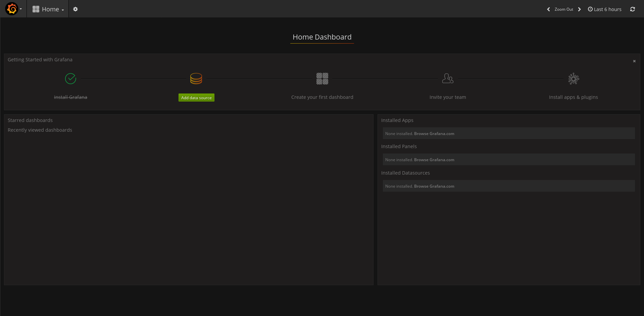Click the Install Grafana checkmark icon
The width and height of the screenshot is (644, 316).
70,79
